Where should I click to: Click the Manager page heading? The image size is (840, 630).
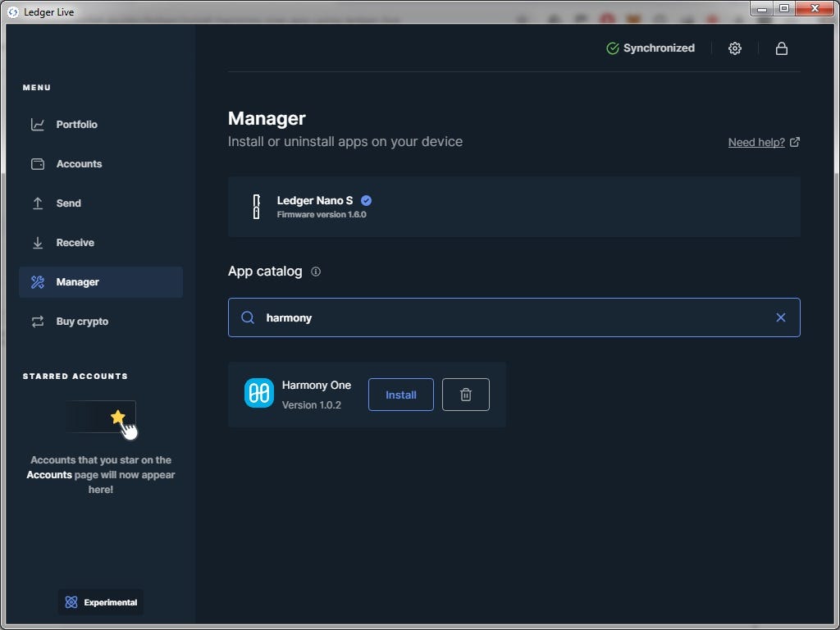[267, 118]
